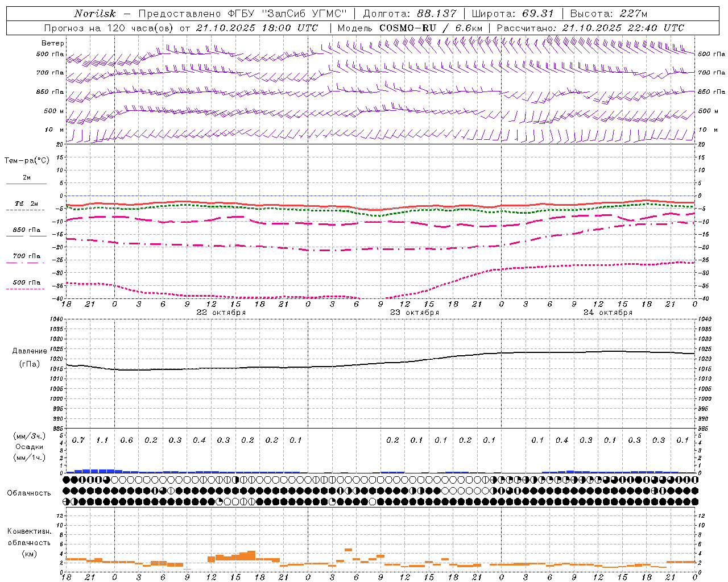Image resolution: width=728 pixels, height=582 pixels.
Task: Select the 'Широта: 69.31' header value
Action: coord(512,14)
